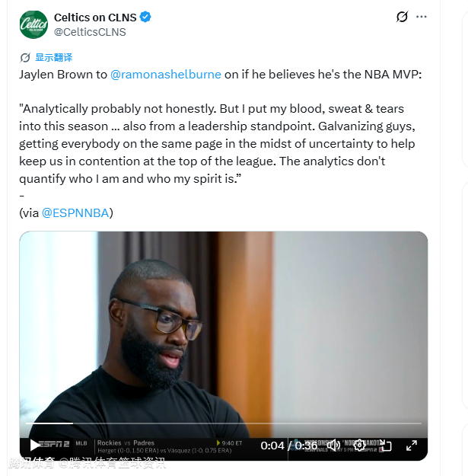This screenshot has height=476, width=468.
Task: Open the video settings gear
Action: point(359,445)
